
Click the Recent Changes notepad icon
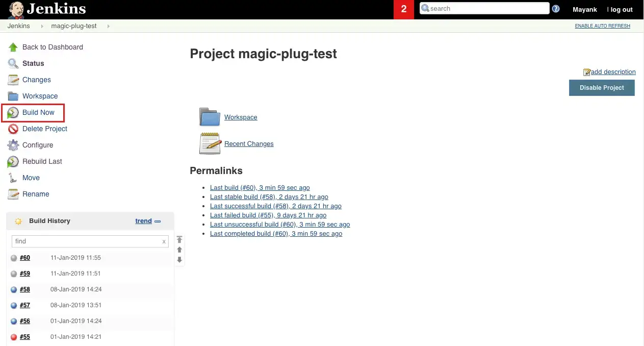(x=210, y=143)
